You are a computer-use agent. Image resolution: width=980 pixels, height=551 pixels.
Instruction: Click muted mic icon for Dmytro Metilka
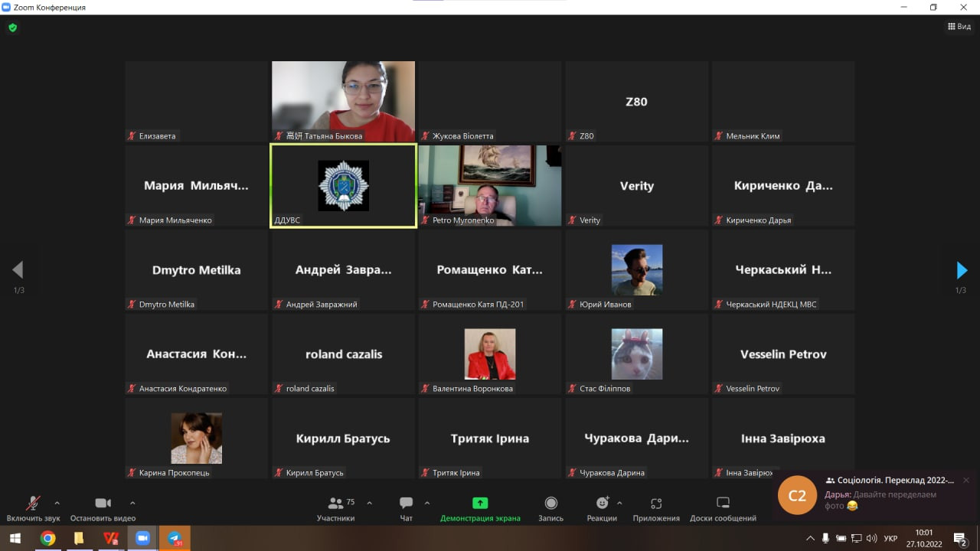pos(132,305)
